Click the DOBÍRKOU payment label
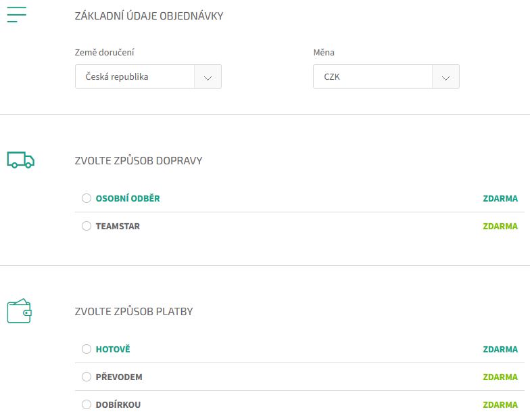 [118, 404]
